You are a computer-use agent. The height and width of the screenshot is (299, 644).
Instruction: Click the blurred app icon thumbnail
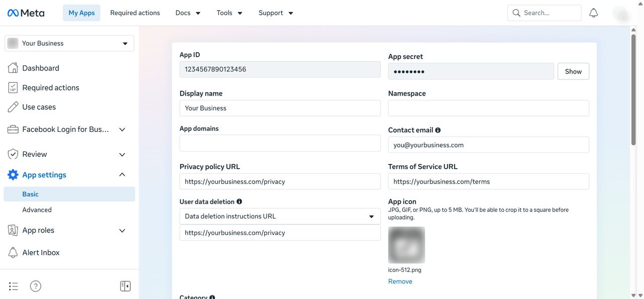407,245
